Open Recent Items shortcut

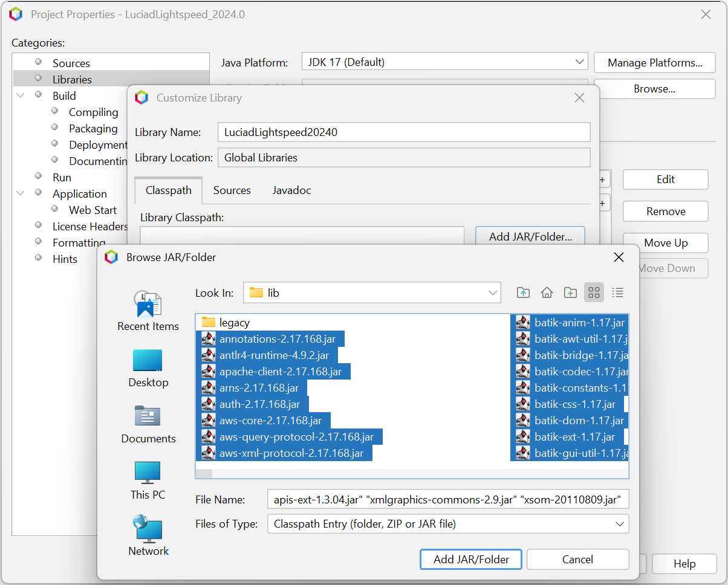click(x=148, y=311)
